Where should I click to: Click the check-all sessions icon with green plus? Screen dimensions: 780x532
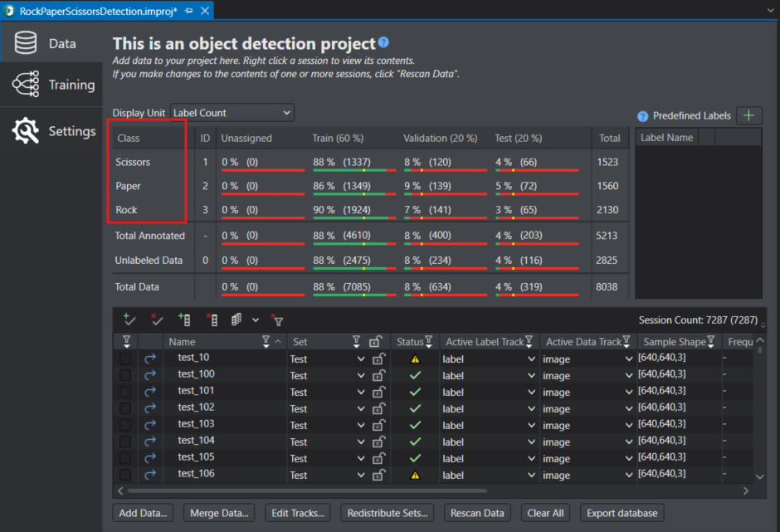point(129,320)
